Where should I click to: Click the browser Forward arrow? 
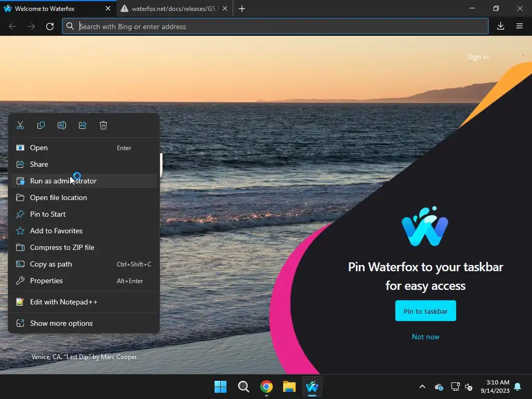click(31, 26)
